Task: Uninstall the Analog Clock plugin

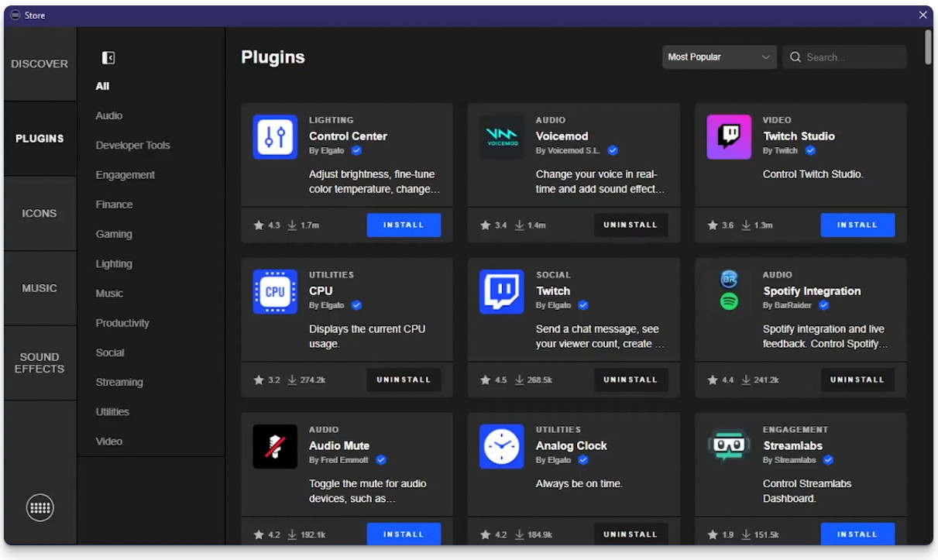Action: point(630,534)
